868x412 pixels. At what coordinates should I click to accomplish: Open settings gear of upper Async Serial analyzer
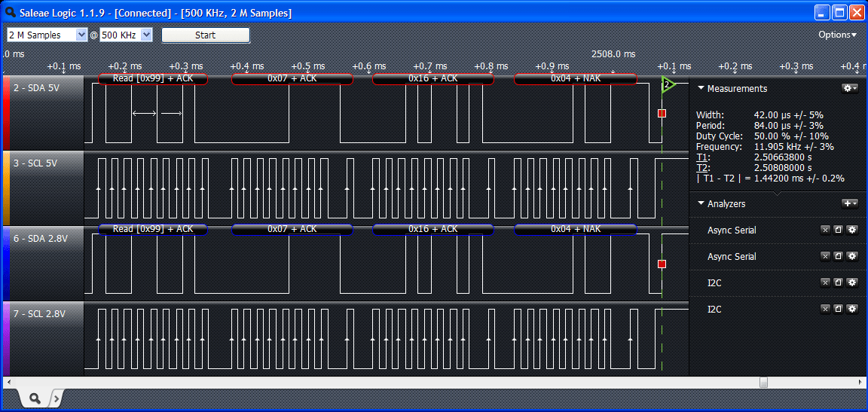(852, 230)
